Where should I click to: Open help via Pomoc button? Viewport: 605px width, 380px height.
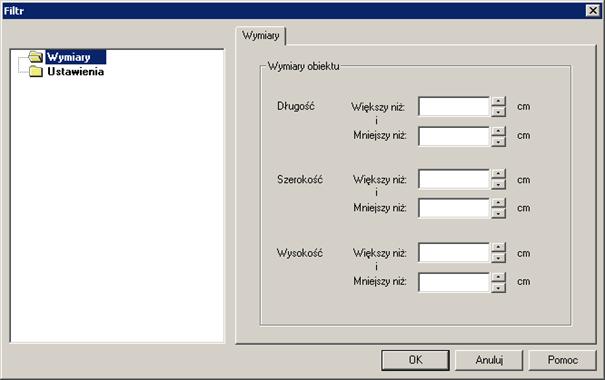click(x=562, y=360)
